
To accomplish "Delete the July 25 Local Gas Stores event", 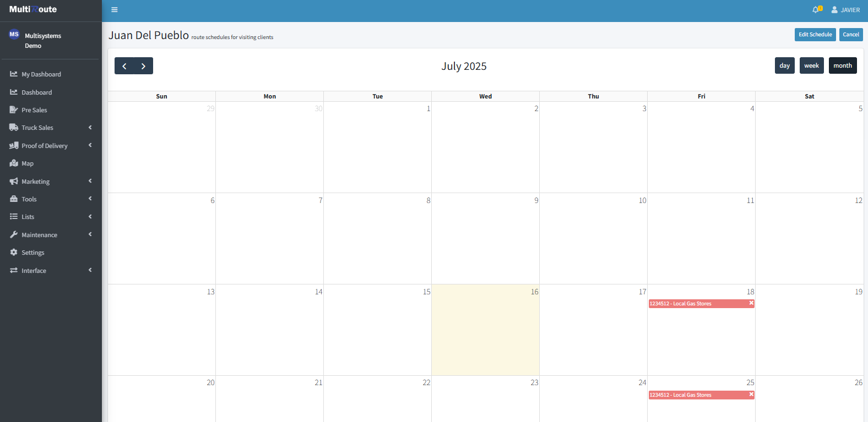I will [x=751, y=394].
